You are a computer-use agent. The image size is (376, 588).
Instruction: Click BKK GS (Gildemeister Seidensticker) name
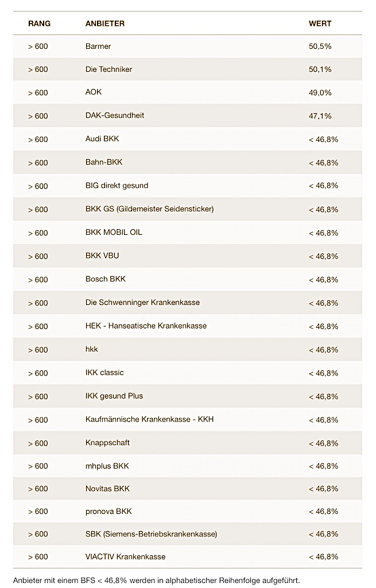(149, 209)
